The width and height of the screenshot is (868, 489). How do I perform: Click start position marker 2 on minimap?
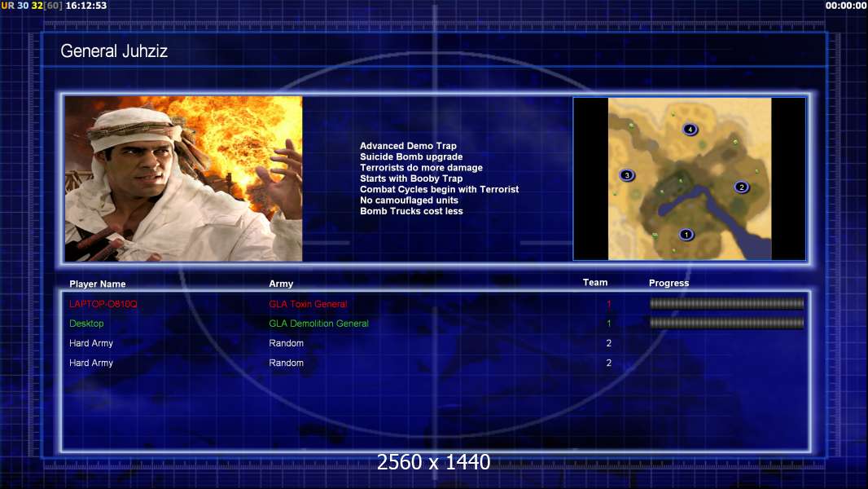(x=741, y=187)
